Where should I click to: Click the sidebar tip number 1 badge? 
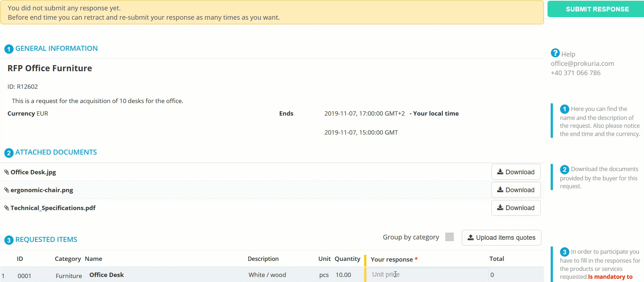point(565,109)
